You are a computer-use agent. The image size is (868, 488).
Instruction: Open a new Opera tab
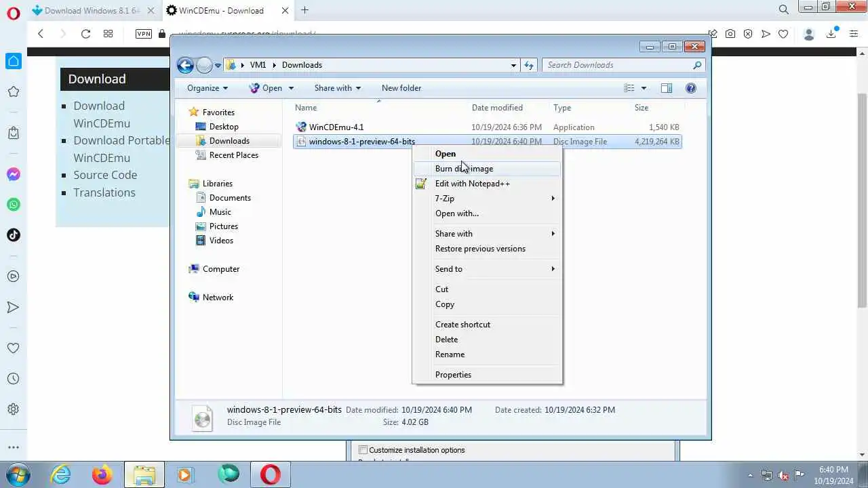(304, 10)
